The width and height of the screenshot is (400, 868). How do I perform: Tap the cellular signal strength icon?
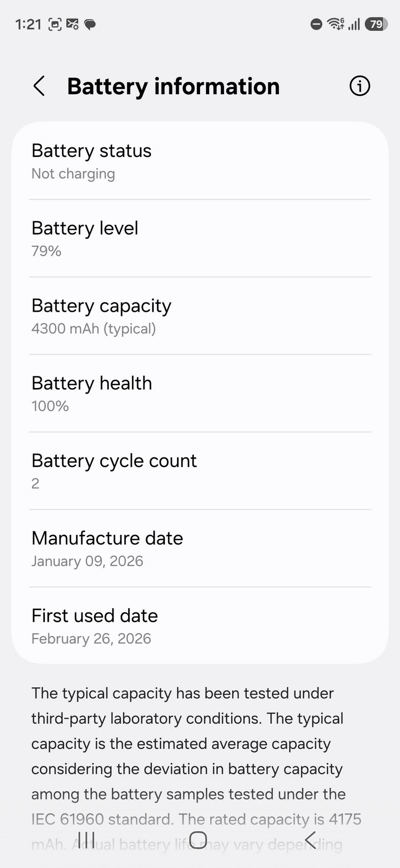354,24
